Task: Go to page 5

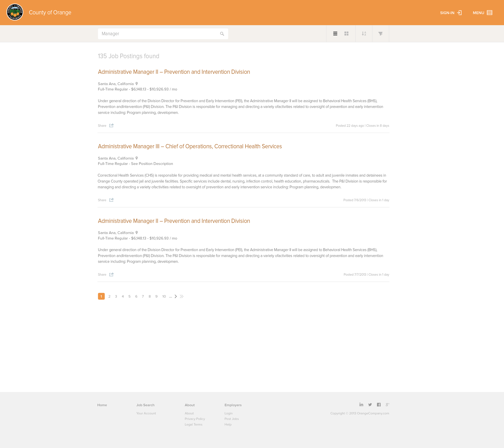Action: coord(129,296)
